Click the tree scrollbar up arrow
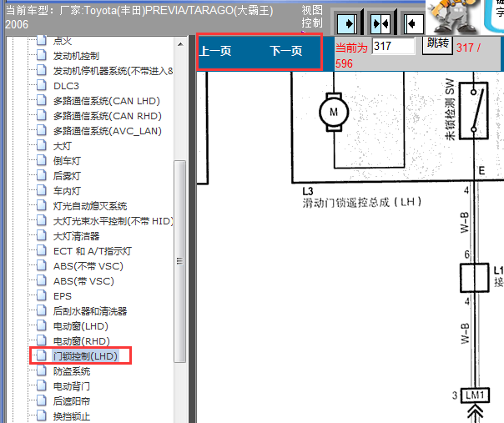 tap(180, 44)
